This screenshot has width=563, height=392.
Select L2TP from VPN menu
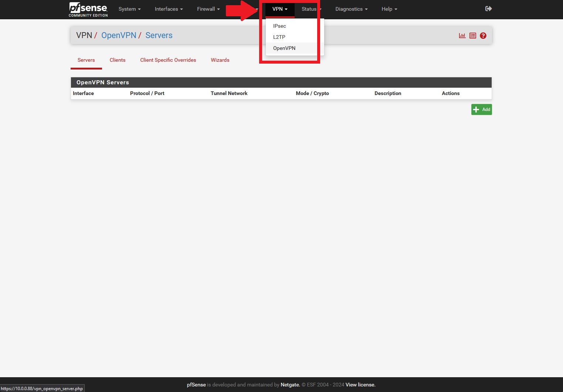point(279,37)
